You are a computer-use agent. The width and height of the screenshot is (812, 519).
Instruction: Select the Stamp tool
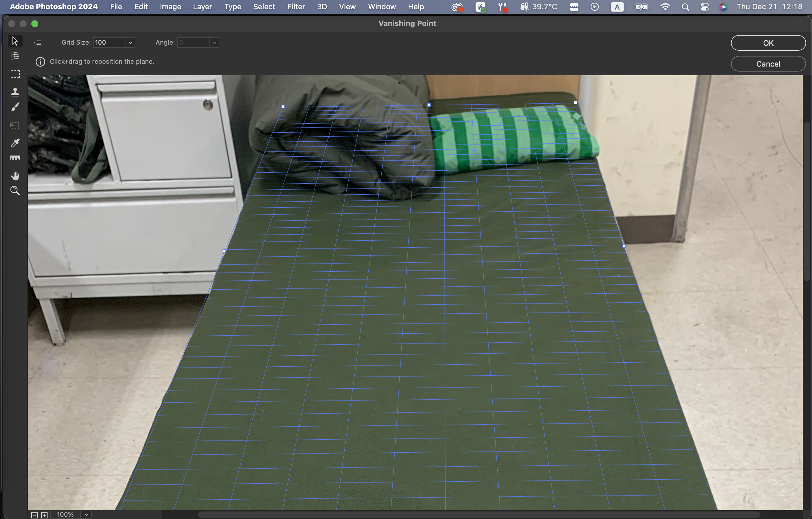(x=15, y=92)
